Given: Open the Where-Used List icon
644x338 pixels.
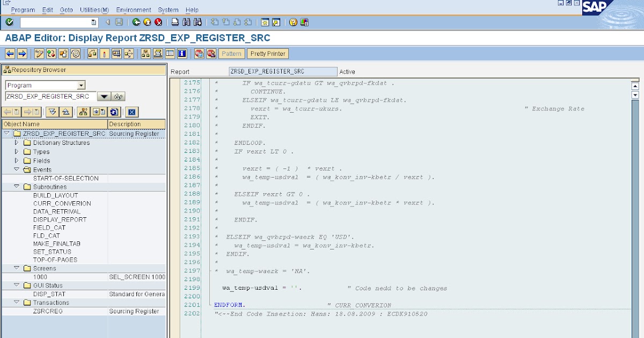Looking at the screenshot, I should (x=129, y=54).
